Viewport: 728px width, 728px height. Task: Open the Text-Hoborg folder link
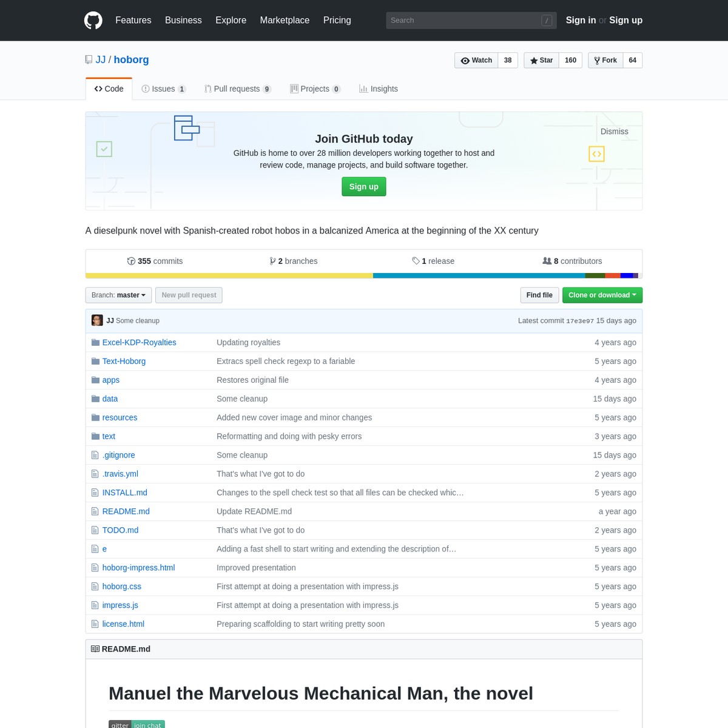[x=124, y=361]
